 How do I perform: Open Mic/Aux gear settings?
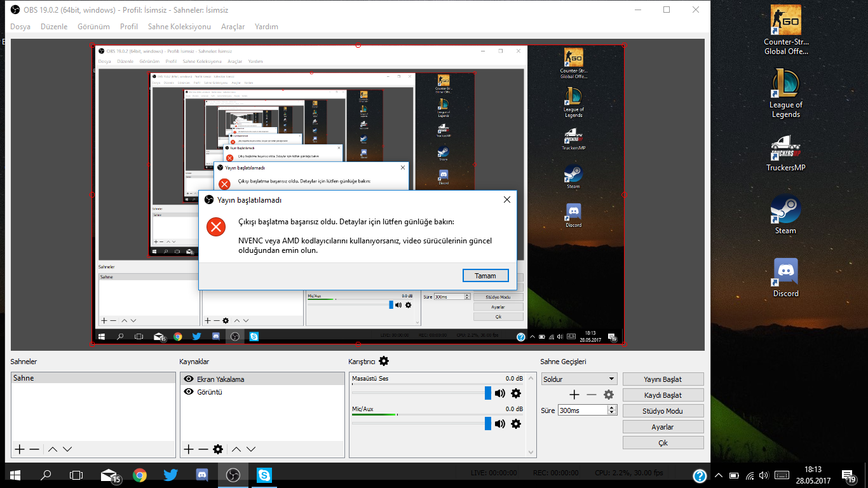[x=516, y=423]
